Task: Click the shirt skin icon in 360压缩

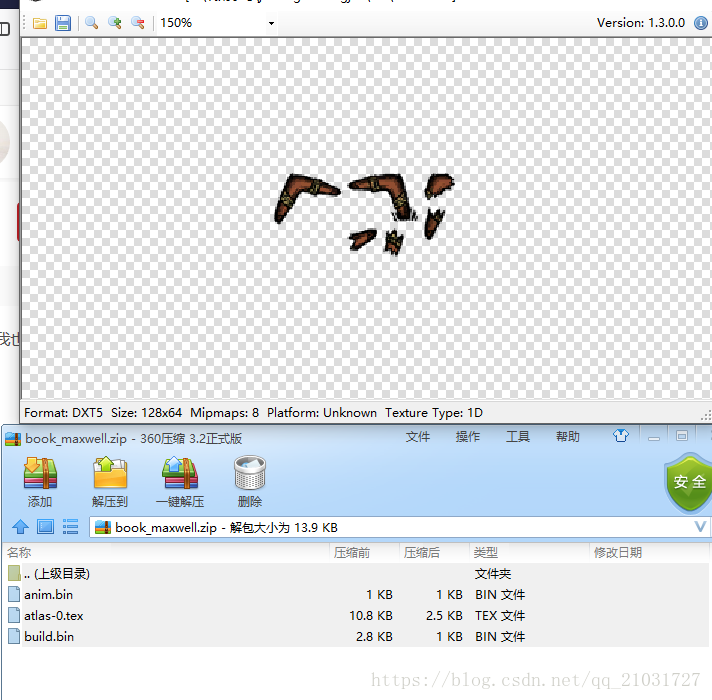Action: 621,436
